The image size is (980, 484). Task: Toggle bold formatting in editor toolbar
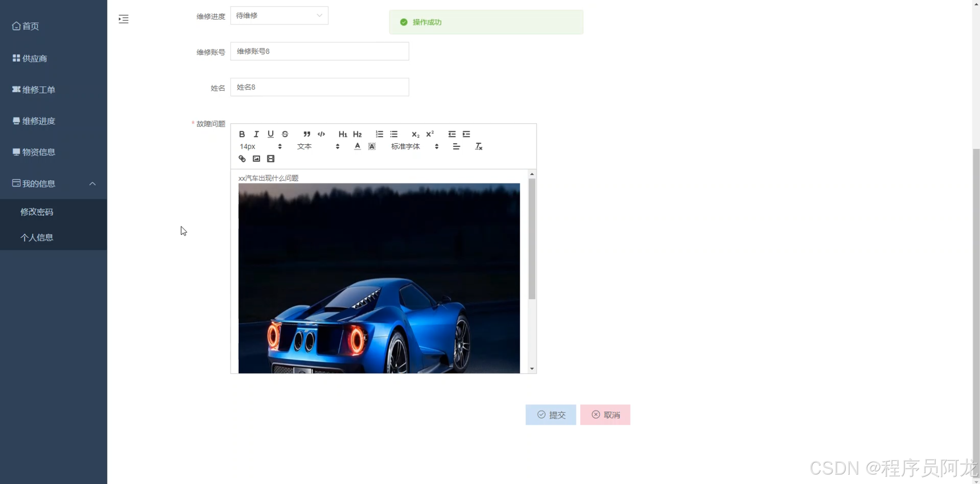242,134
